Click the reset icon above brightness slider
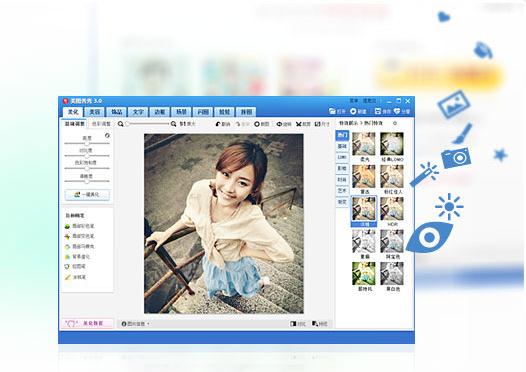 point(107,136)
